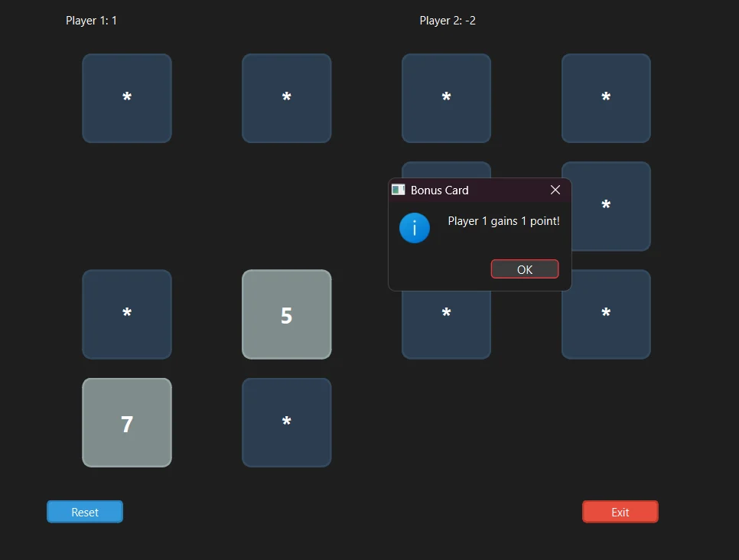The image size is (739, 560).
Task: Click the Player 1 score label
Action: click(x=92, y=21)
